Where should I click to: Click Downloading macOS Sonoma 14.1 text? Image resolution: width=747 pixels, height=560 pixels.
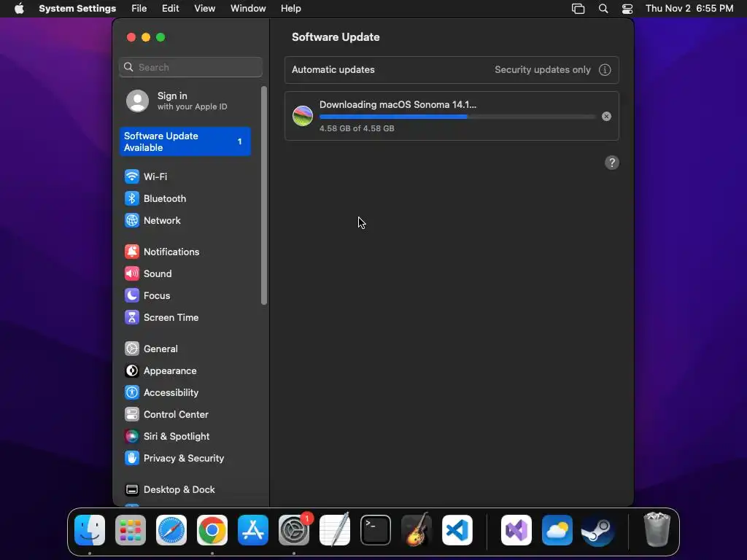point(398,105)
